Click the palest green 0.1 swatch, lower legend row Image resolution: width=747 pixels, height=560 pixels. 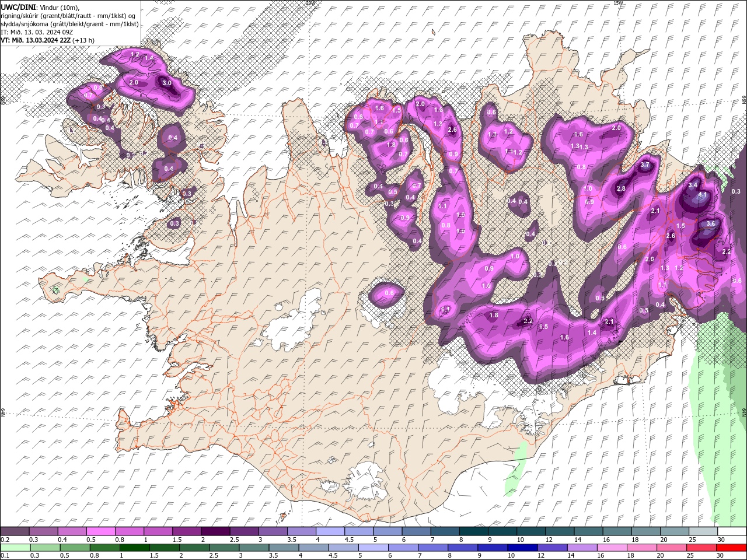click(x=15, y=548)
